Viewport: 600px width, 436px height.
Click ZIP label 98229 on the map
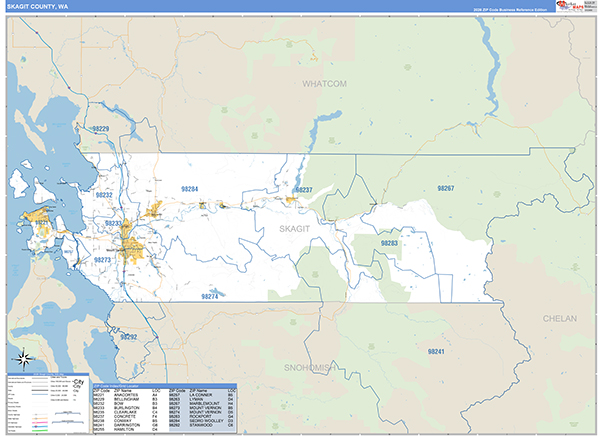pos(101,129)
